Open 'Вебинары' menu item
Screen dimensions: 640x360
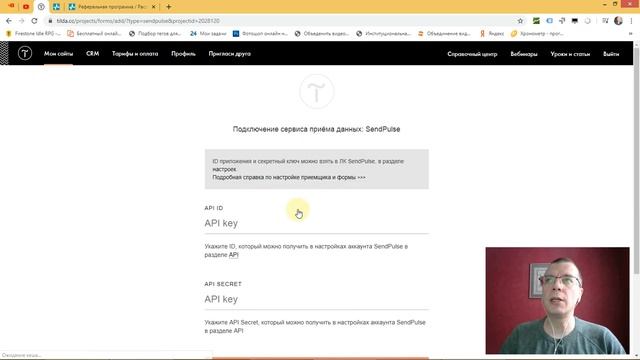tap(524, 54)
